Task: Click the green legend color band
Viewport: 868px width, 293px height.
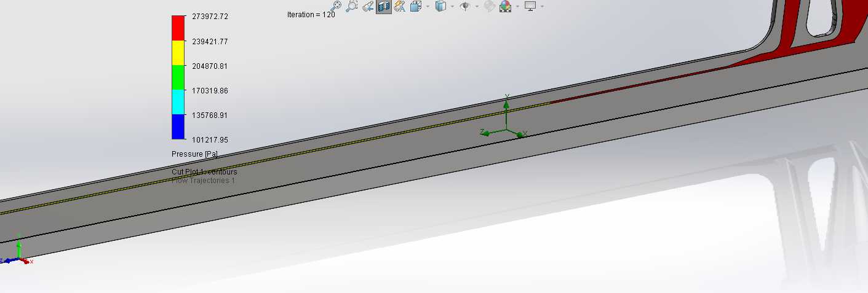Action: (x=178, y=77)
